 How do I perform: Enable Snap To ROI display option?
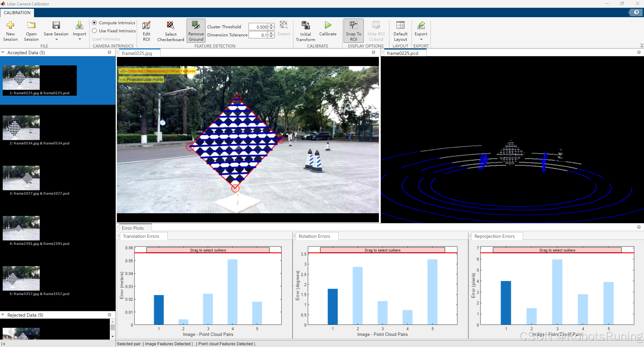coord(353,30)
